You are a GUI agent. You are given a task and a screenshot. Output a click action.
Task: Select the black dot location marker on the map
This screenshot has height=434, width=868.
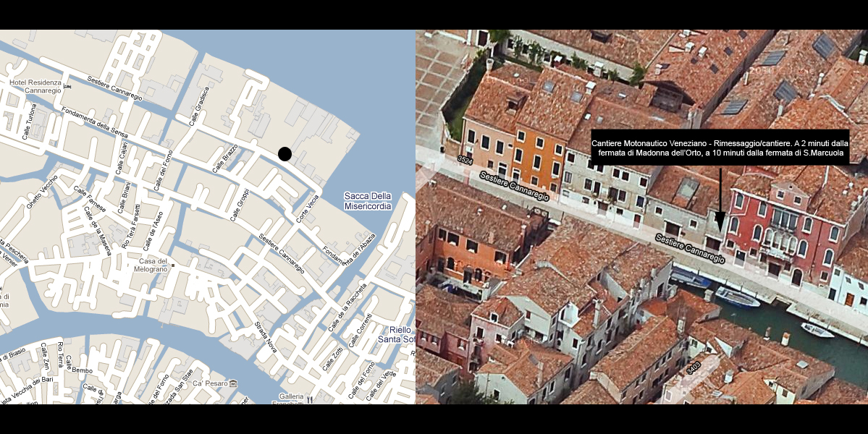pos(285,154)
